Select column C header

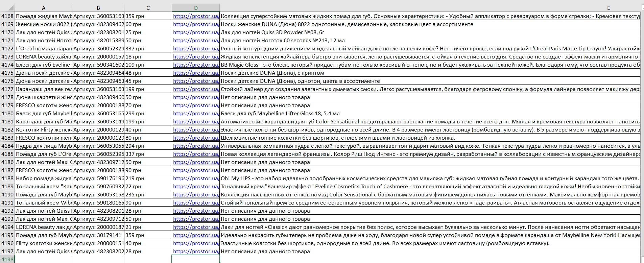click(x=148, y=8)
